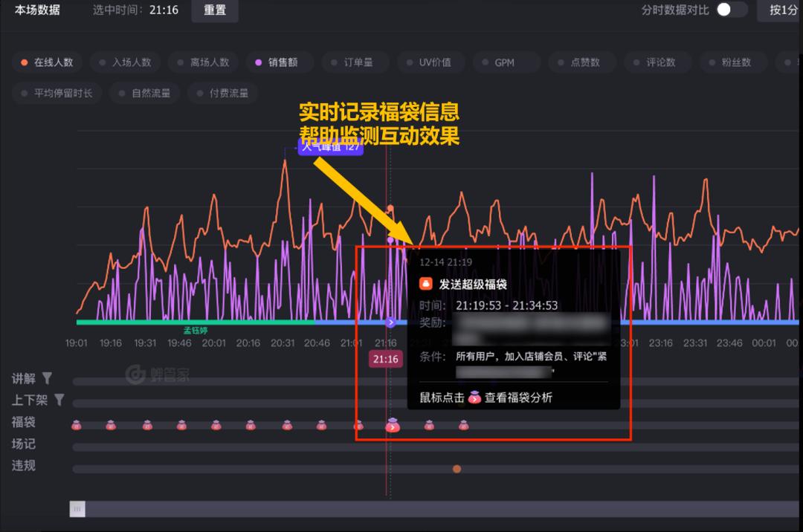Click the 超级福袋 red bag icon in popup

point(425,283)
